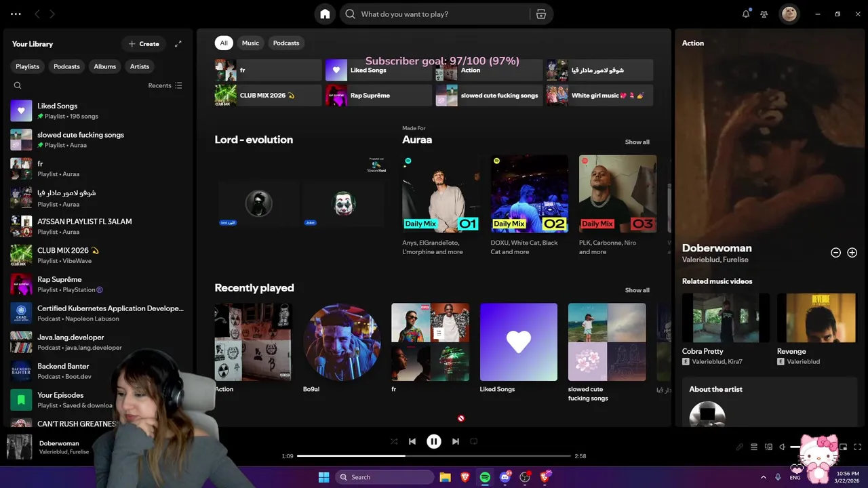The height and width of the screenshot is (488, 868).
Task: Open the user profile avatar menu
Action: [789, 14]
